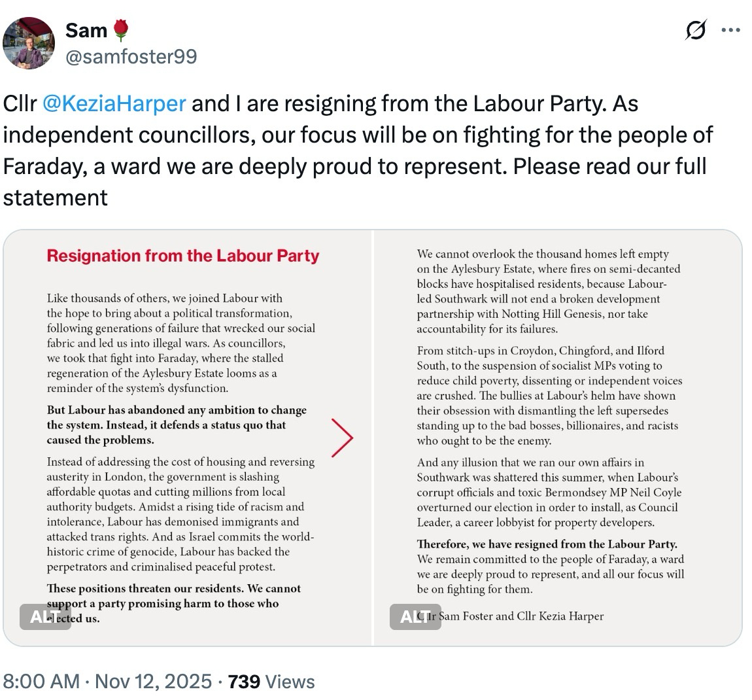Show ALT description on the left image

(45, 616)
